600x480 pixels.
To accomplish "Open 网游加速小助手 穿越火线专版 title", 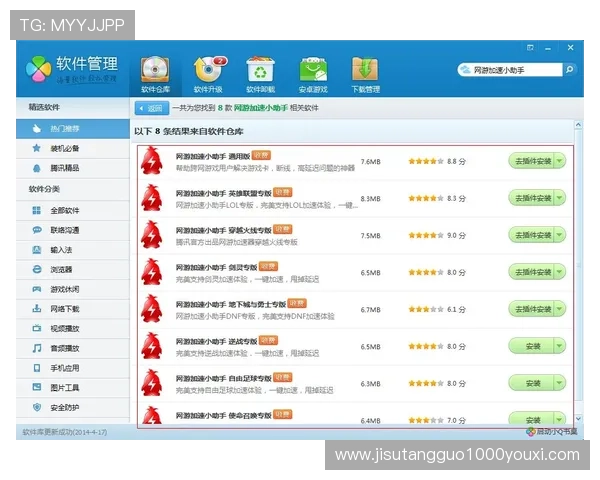I will pos(223,230).
